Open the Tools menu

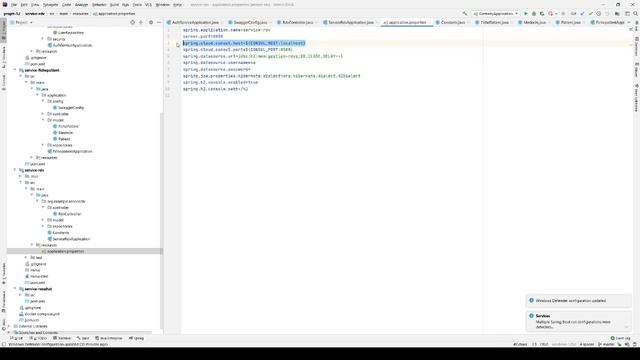[x=137, y=4]
